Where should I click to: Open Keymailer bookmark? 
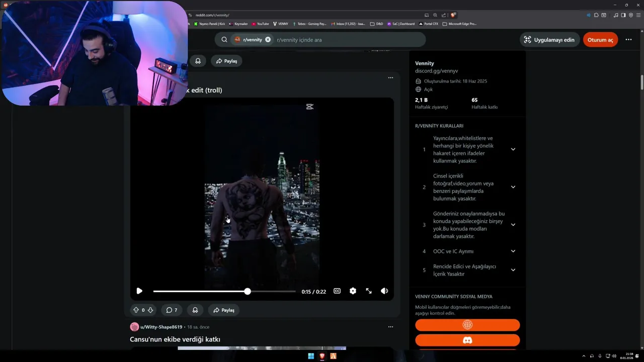(x=238, y=24)
